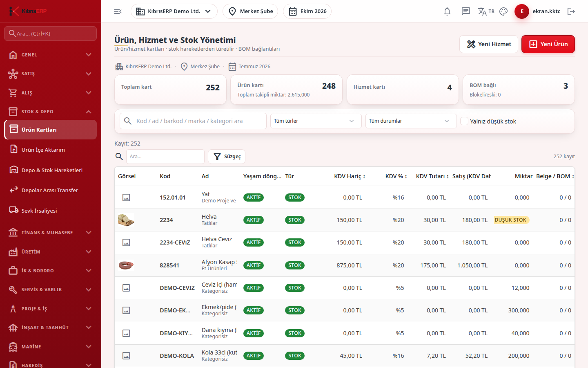This screenshot has height=368, width=588.
Task: Go to Ürün İçe Aktarım
Action: (x=51, y=150)
